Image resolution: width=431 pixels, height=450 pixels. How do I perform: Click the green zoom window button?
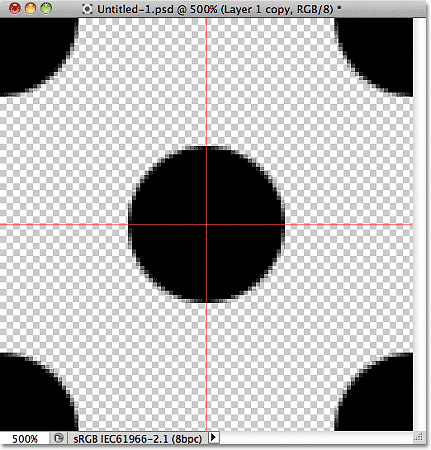(46, 8)
